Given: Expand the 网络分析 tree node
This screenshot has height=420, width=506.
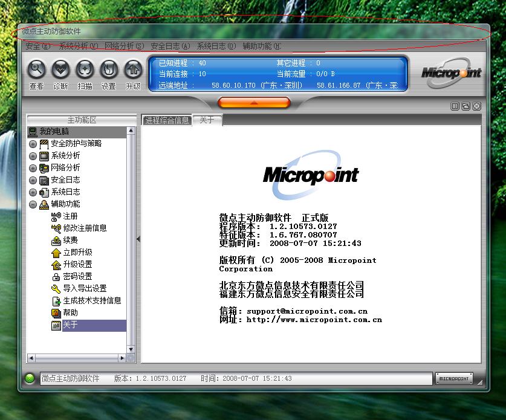Looking at the screenshot, I should click(x=33, y=168).
